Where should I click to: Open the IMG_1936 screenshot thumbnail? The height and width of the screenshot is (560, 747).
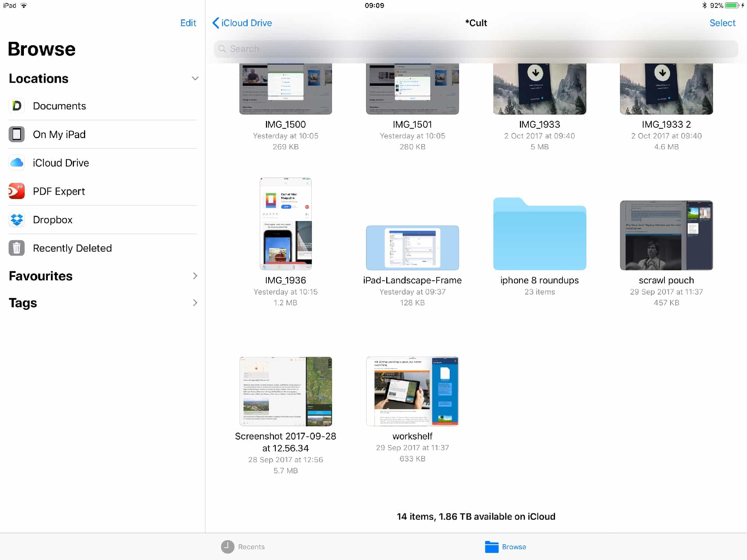tap(286, 224)
